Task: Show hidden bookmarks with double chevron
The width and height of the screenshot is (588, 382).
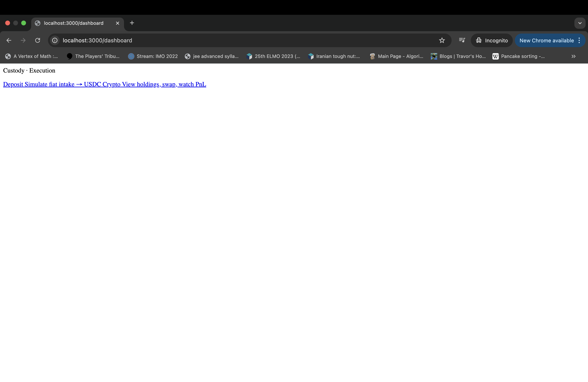Action: point(573,56)
